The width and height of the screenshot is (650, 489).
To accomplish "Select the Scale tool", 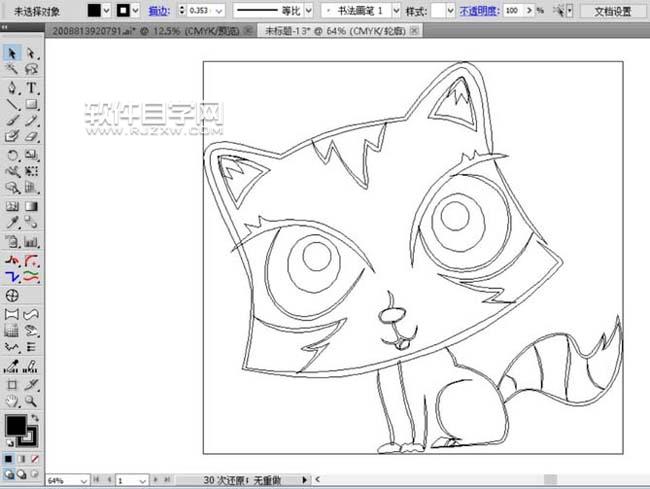I will click(31, 155).
